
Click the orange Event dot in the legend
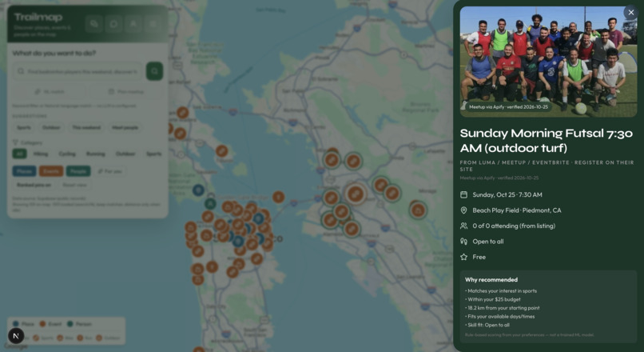tap(42, 324)
